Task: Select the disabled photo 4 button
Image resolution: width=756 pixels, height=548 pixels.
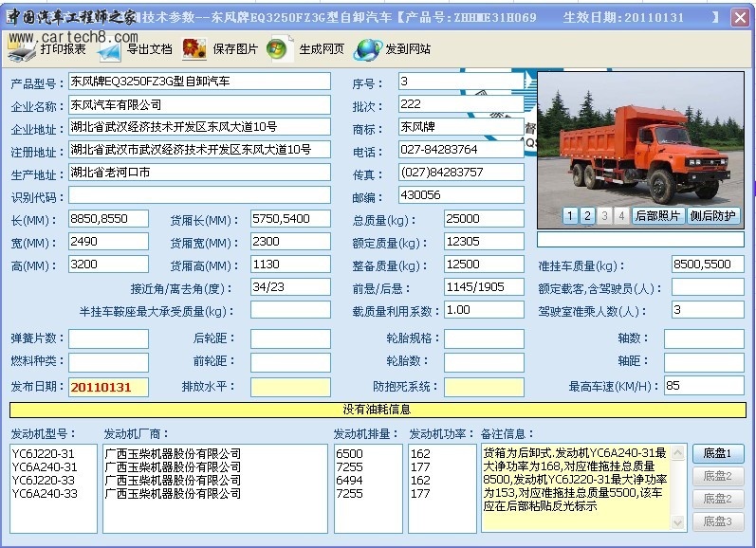Action: click(622, 215)
